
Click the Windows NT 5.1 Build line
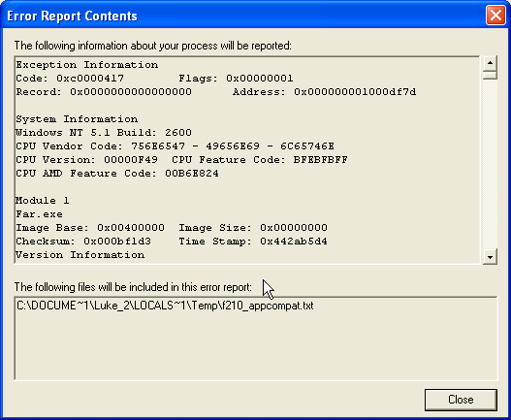[x=104, y=133]
